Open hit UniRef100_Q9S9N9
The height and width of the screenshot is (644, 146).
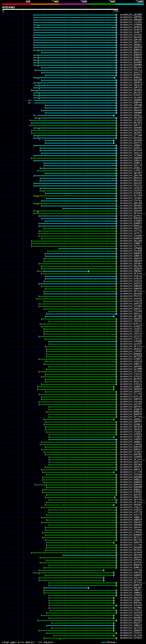click(131, 15)
